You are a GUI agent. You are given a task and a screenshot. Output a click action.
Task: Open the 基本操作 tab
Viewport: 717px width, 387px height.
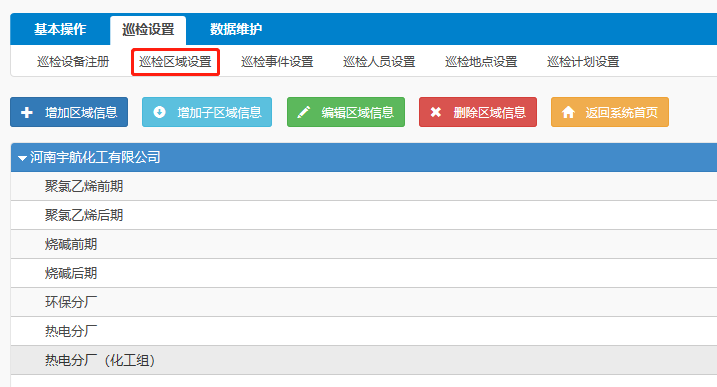(x=60, y=29)
